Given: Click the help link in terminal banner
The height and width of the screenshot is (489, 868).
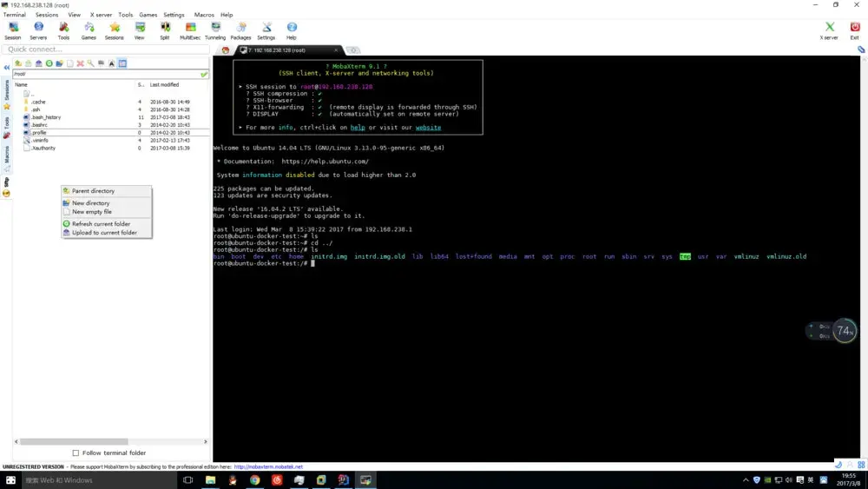Looking at the screenshot, I should [x=358, y=128].
